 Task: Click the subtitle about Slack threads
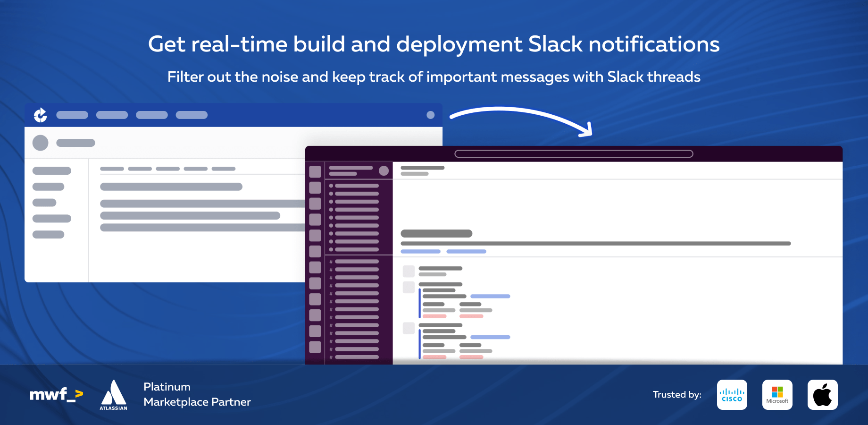[434, 76]
